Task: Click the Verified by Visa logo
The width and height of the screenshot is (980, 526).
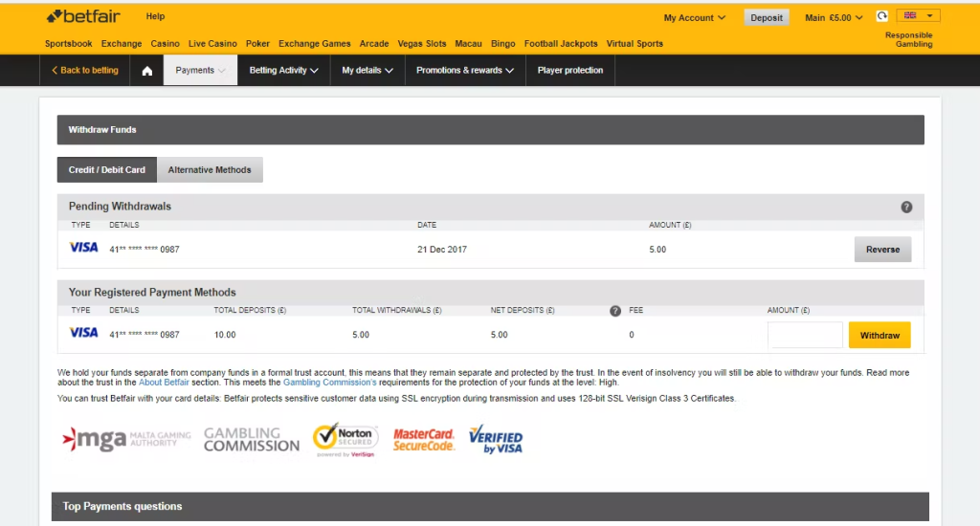Action: [x=496, y=439]
